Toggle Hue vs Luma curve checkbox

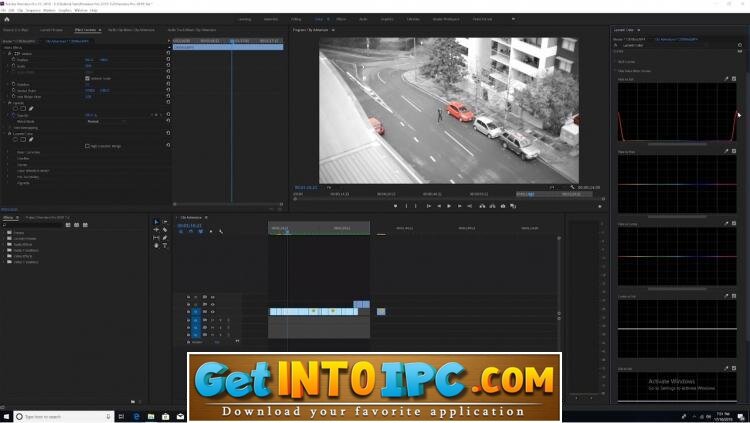[734, 223]
